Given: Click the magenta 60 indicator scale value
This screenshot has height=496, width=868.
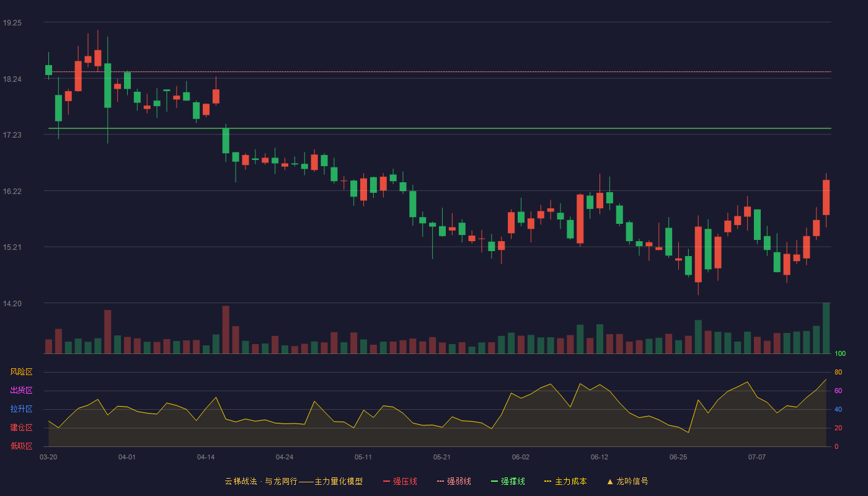Looking at the screenshot, I should coord(838,391).
